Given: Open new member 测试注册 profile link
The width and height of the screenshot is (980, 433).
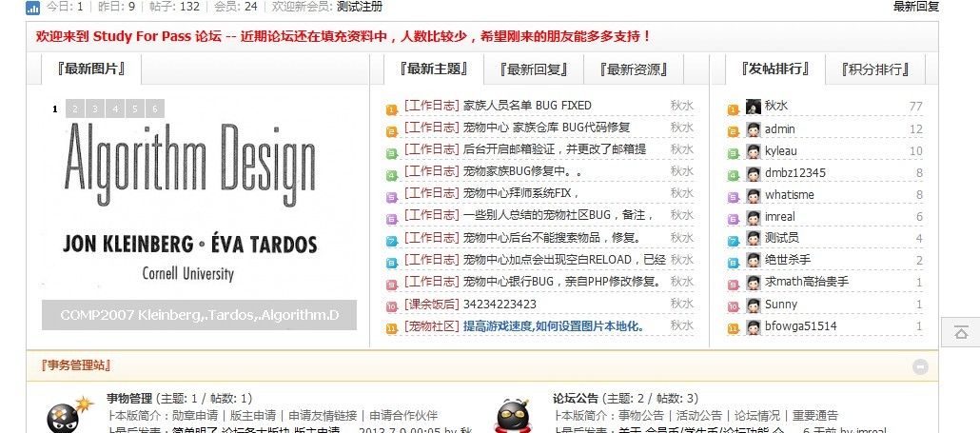Looking at the screenshot, I should pyautogui.click(x=360, y=7).
